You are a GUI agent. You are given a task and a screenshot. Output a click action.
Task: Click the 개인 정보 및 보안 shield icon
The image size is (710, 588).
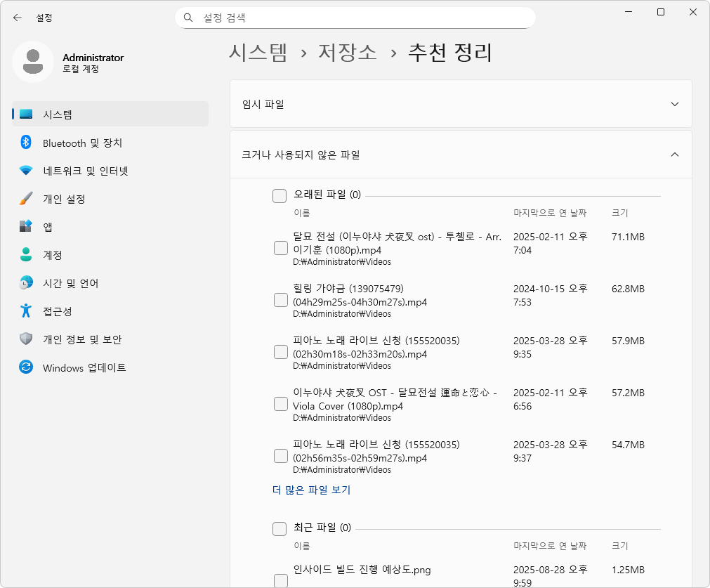26,339
